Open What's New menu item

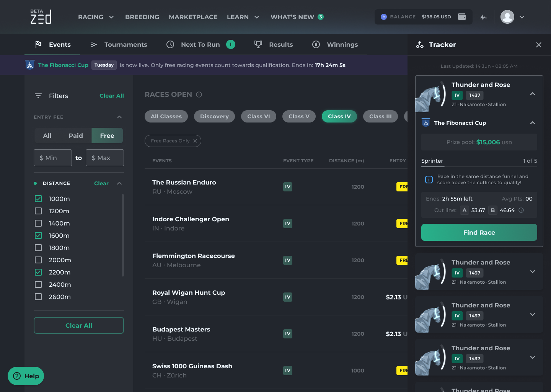pos(292,17)
